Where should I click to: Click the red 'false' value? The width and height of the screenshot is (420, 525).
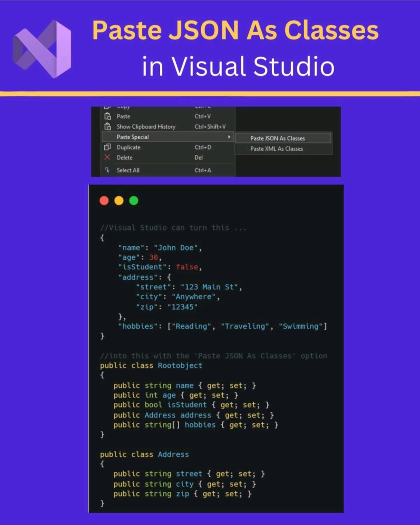click(187, 267)
